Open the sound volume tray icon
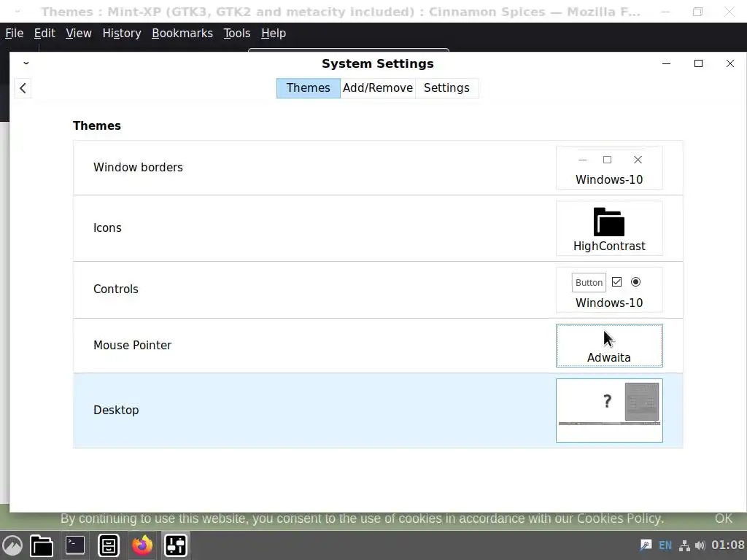The image size is (747, 560). [700, 545]
